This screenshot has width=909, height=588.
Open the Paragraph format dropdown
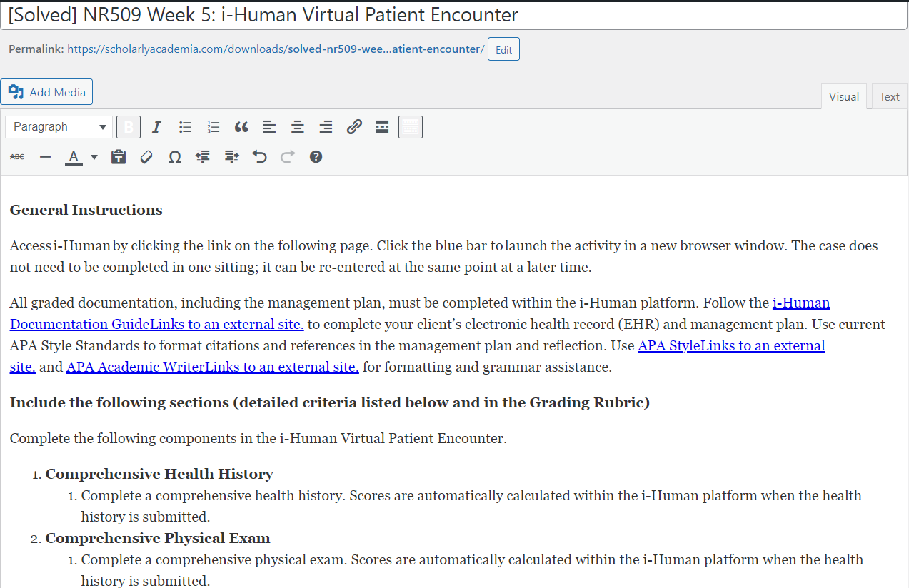coord(59,127)
